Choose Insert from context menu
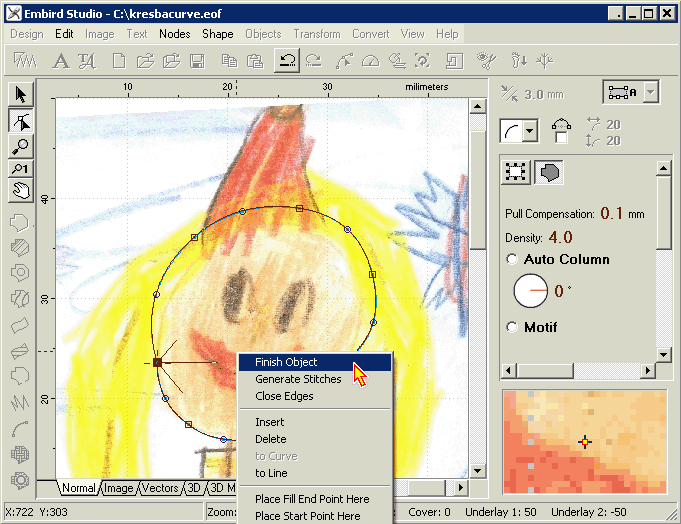This screenshot has height=524, width=681. (315, 422)
